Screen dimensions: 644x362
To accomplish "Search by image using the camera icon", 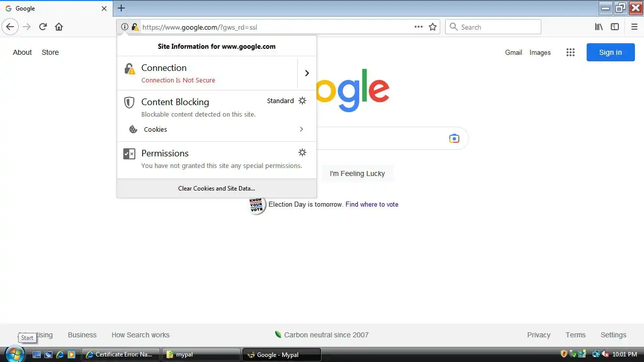I will 454,138.
